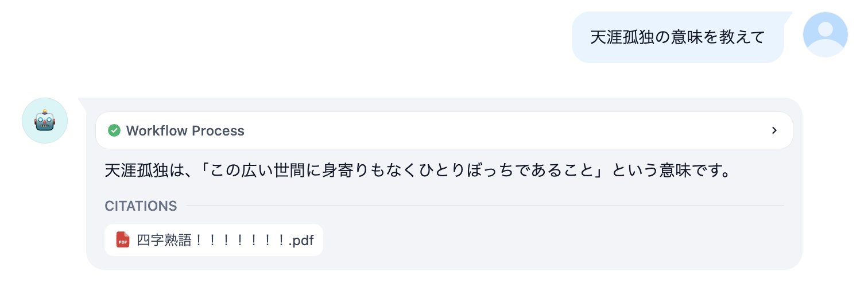Click the robot assistant avatar
868x302 pixels.
[45, 121]
